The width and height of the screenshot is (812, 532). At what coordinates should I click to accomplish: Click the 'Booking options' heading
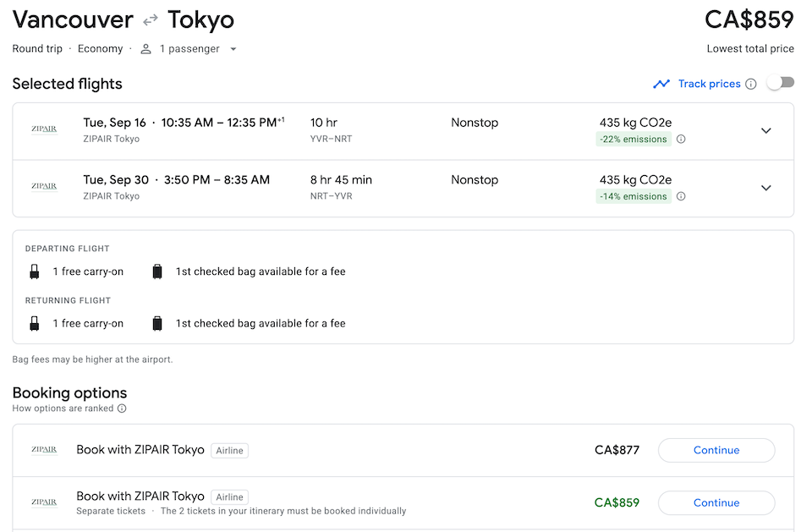pos(69,392)
